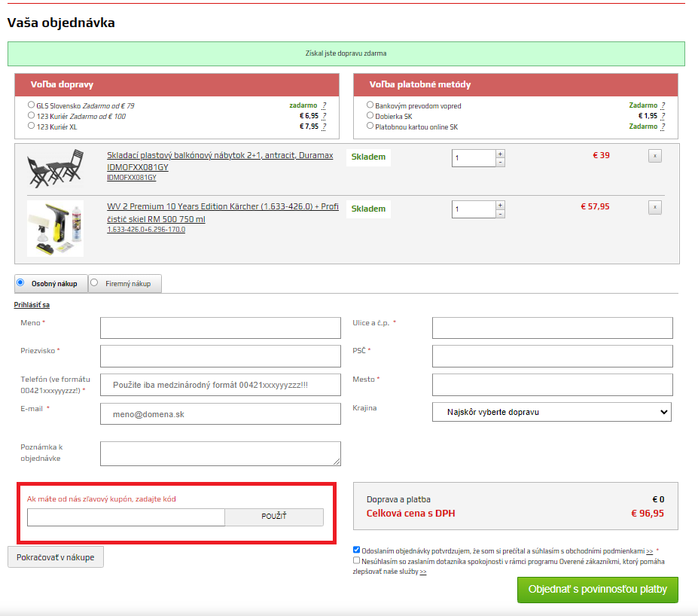Open the Dobierka SK info question mark
Viewport: 698px width, 616px height.
tap(663, 116)
